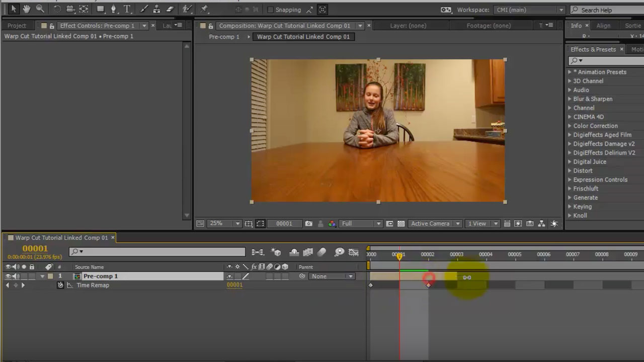This screenshot has height=362, width=644.
Task: Select the Rotation tool
Action: [57, 9]
